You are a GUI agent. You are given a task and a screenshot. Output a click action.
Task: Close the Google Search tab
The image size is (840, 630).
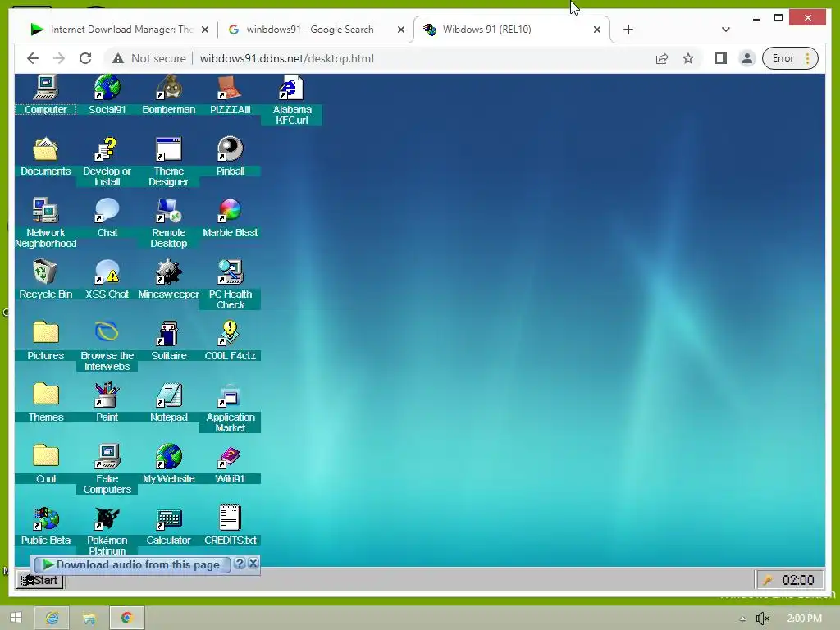[x=400, y=30]
